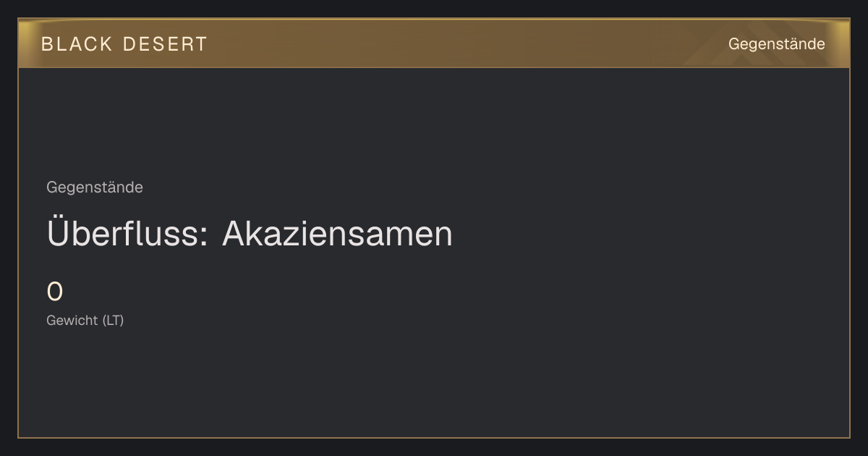Click the dark card's empty right side

[651, 253]
